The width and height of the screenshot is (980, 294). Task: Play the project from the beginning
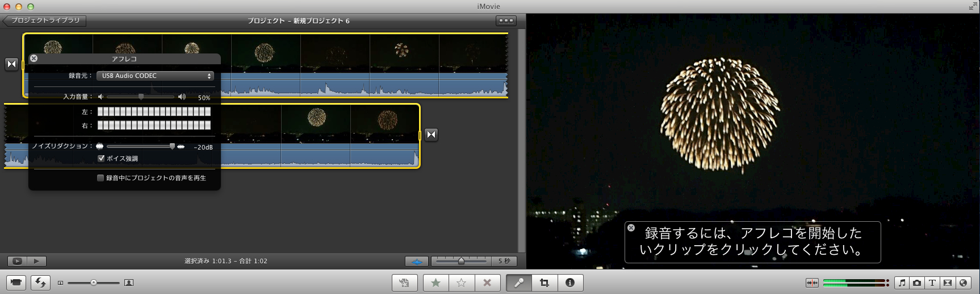pyautogui.click(x=17, y=261)
